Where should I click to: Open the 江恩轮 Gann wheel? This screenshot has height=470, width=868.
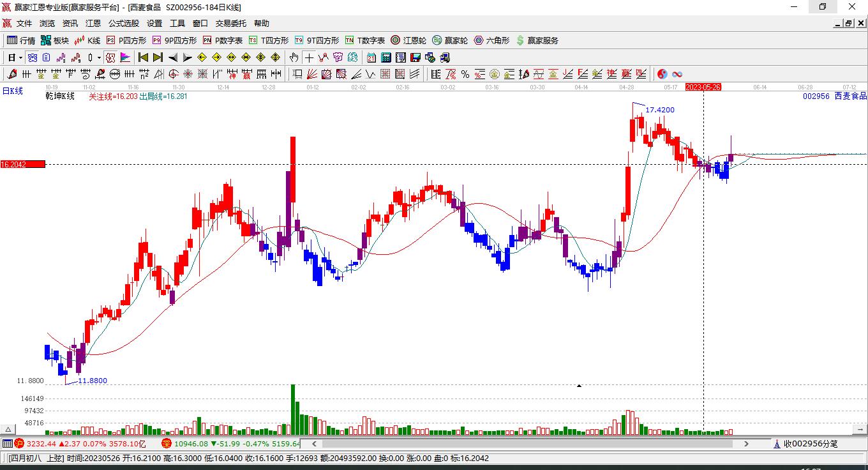(x=408, y=40)
